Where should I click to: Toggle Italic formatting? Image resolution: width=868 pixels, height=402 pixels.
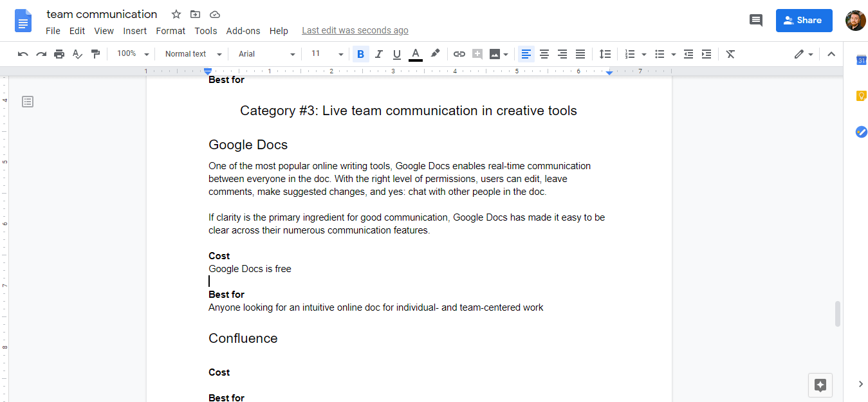[x=378, y=54]
